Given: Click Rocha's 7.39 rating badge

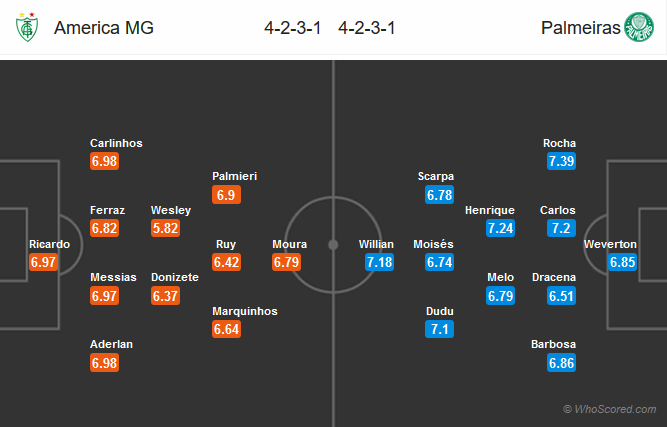Looking at the screenshot, I should click(x=561, y=161).
